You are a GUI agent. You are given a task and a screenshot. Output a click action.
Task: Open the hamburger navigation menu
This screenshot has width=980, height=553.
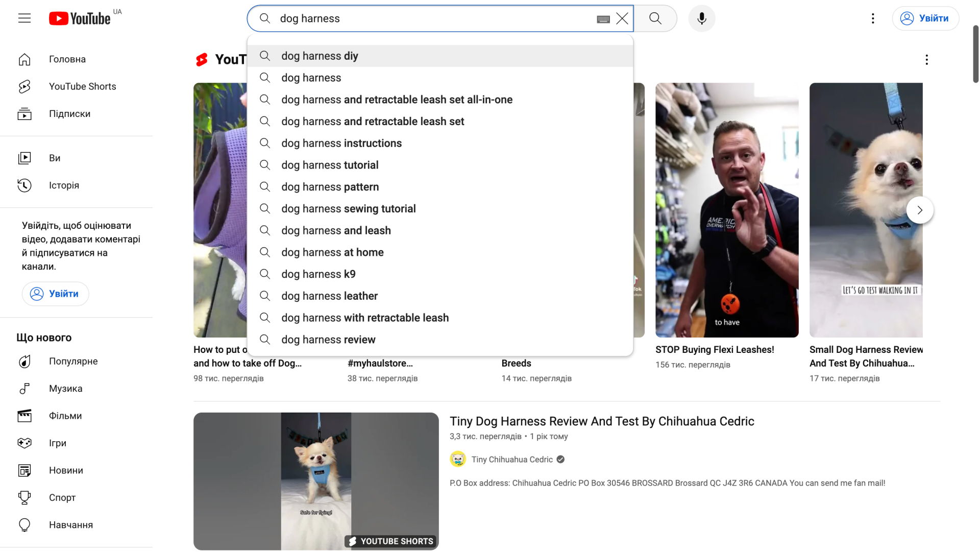coord(24,18)
